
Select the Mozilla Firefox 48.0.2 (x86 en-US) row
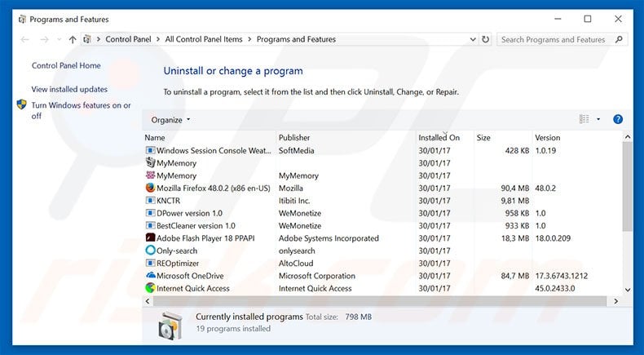pos(383,189)
